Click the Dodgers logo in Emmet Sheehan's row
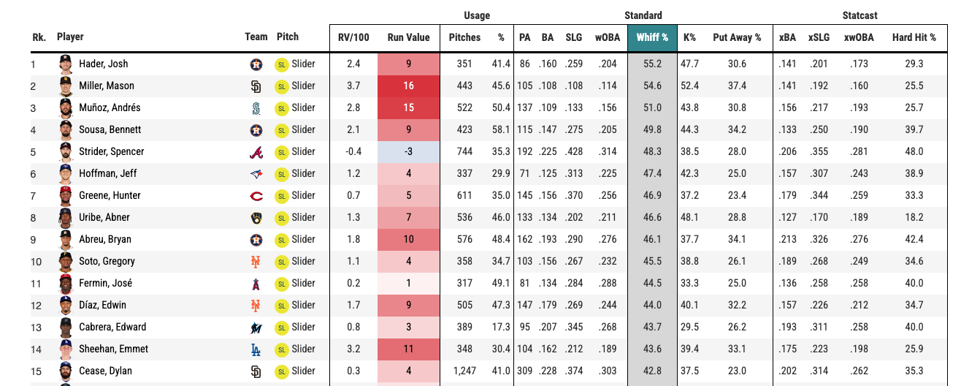Screen dimensions: 980x386 pos(256,349)
